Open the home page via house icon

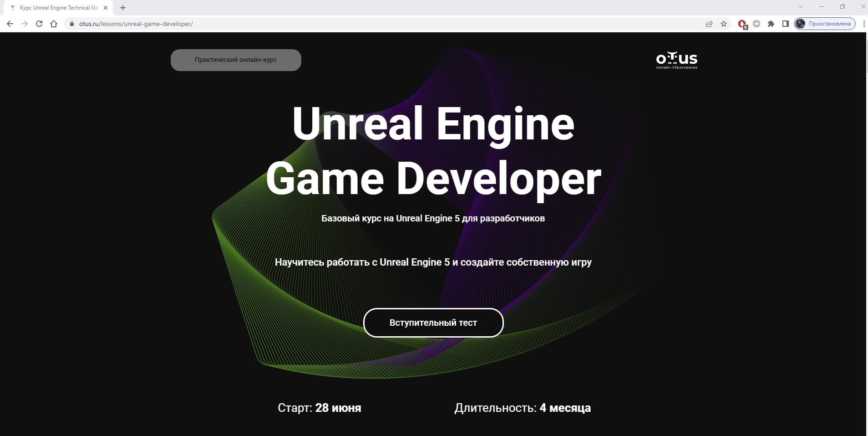point(54,24)
